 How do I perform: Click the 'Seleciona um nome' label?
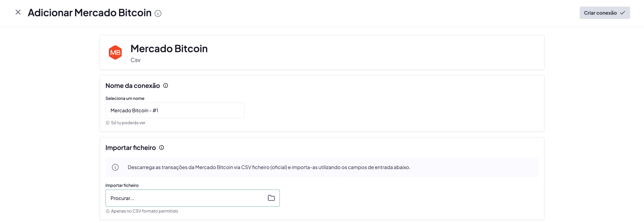pyautogui.click(x=125, y=98)
